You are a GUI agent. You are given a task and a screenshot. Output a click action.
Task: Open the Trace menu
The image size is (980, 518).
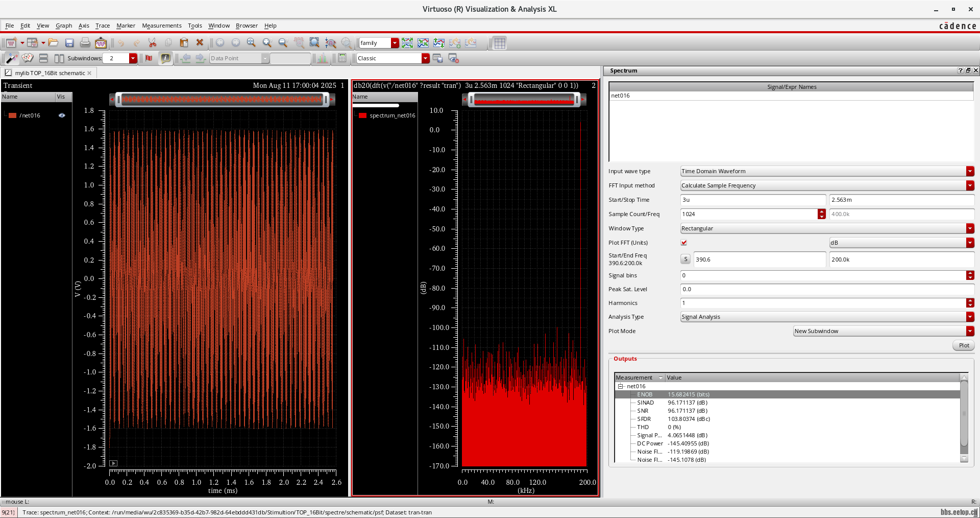tap(103, 26)
